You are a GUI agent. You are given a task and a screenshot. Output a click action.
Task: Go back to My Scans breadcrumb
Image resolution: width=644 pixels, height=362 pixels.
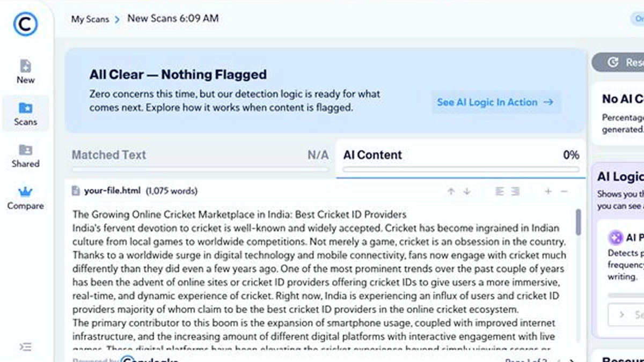90,19
